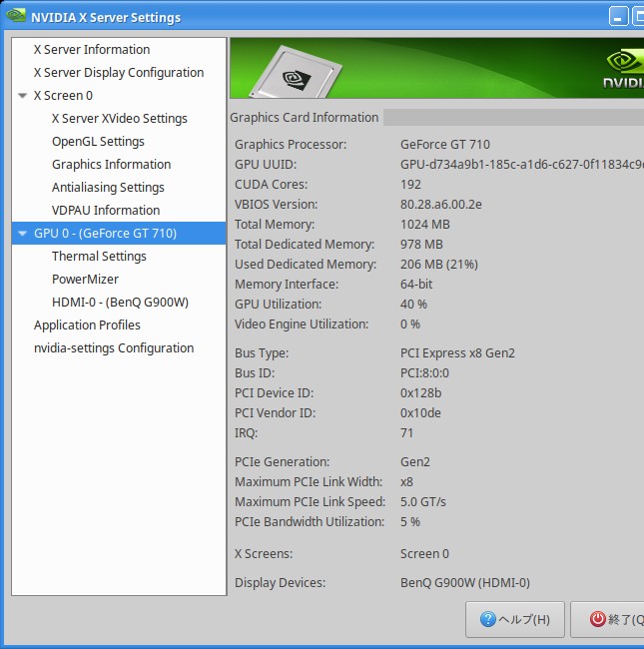Click the NVIDIA logo in green banner
644x649 pixels.
click(625, 69)
